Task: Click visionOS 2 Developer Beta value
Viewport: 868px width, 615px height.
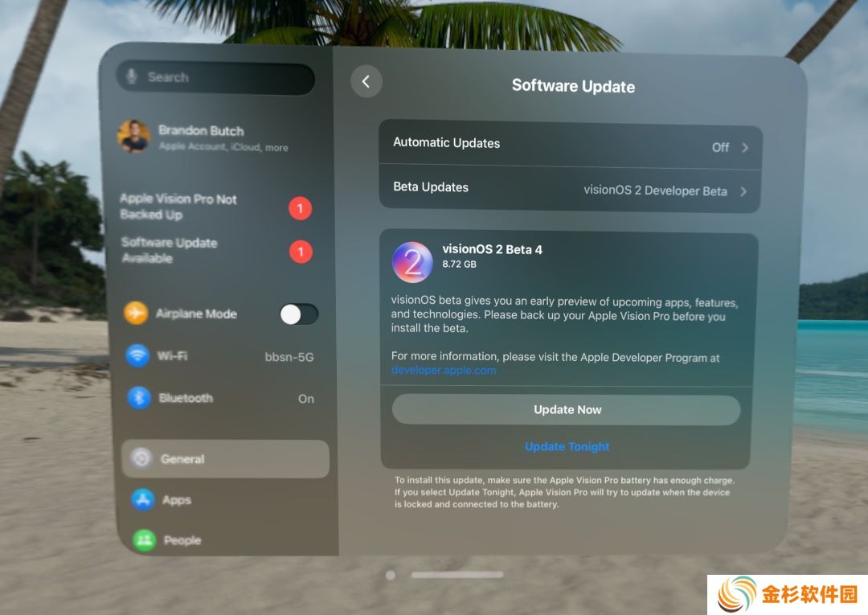Action: (656, 191)
